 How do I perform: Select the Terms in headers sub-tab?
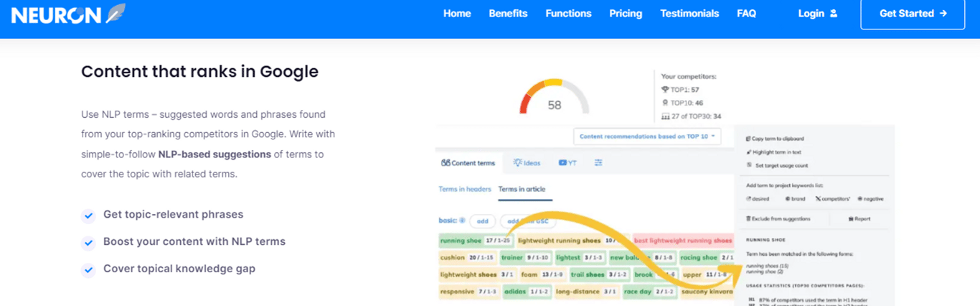pyautogui.click(x=465, y=189)
